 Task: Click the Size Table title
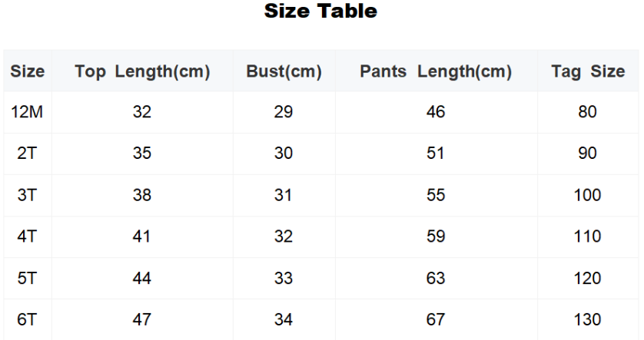(320, 12)
